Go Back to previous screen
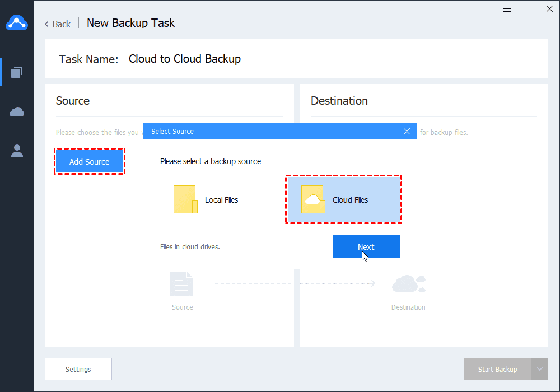560x392 pixels. (x=58, y=24)
